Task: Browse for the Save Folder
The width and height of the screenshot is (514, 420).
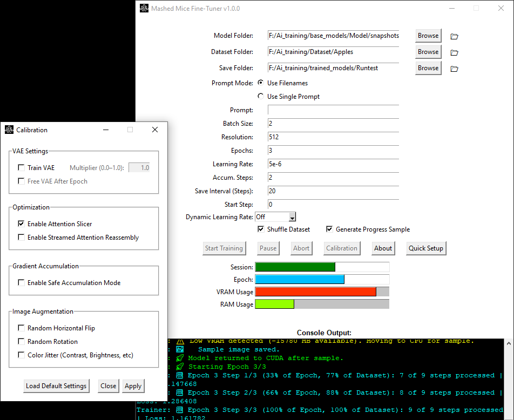Action: (428, 68)
